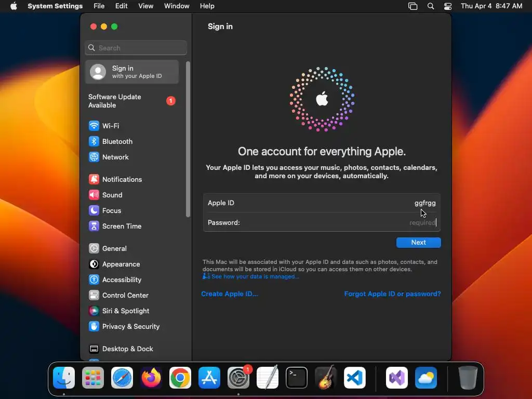Open the Wi-Fi settings icon
The width and height of the screenshot is (532, 399).
click(94, 126)
